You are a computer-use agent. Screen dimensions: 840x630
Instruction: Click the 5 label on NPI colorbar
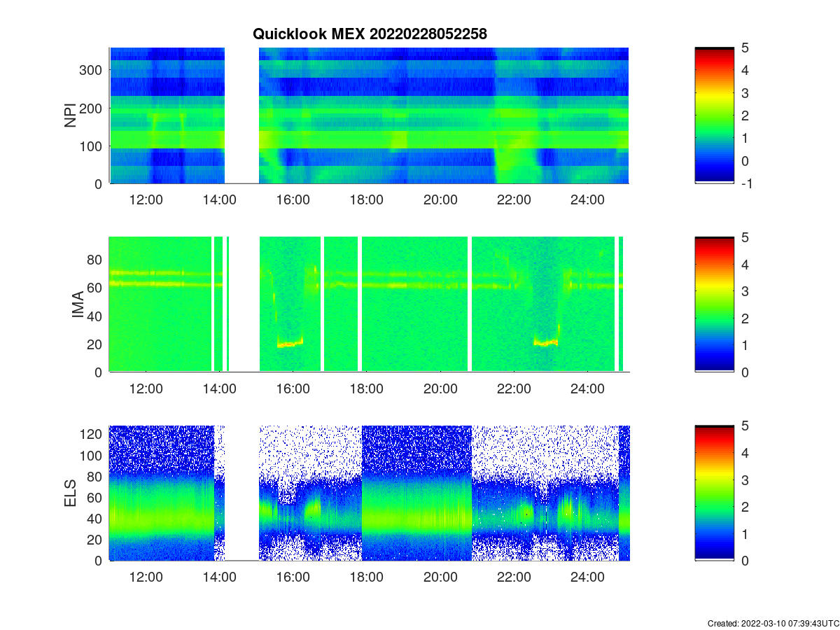coord(745,48)
